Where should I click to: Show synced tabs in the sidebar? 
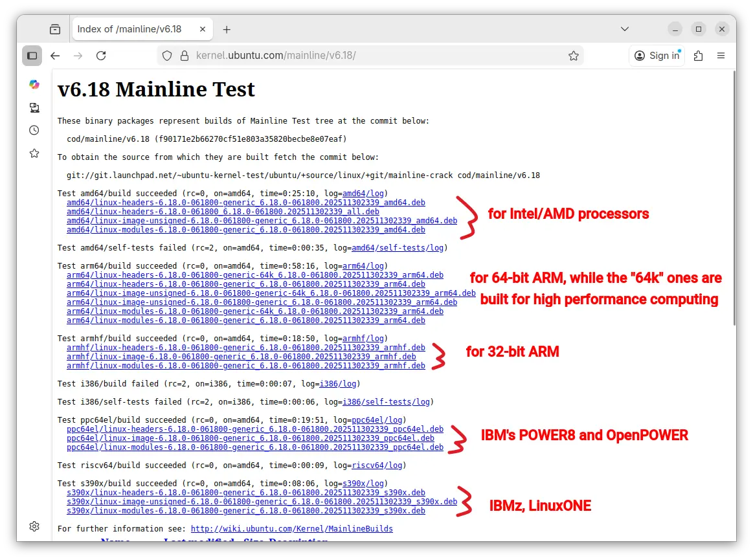coord(34,107)
